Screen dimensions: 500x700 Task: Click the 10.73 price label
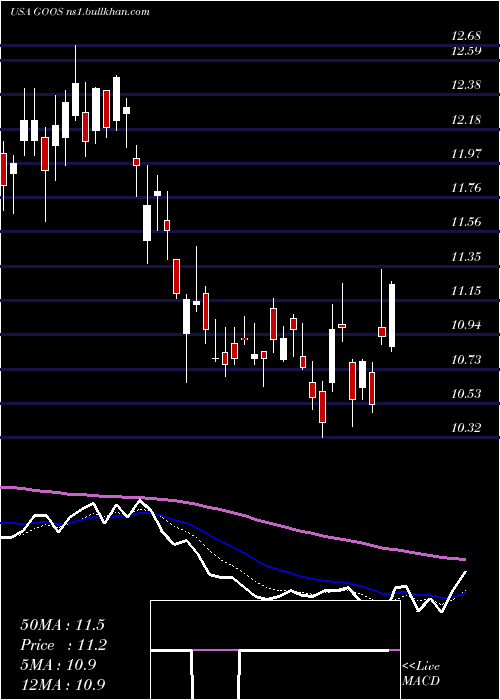click(x=466, y=359)
